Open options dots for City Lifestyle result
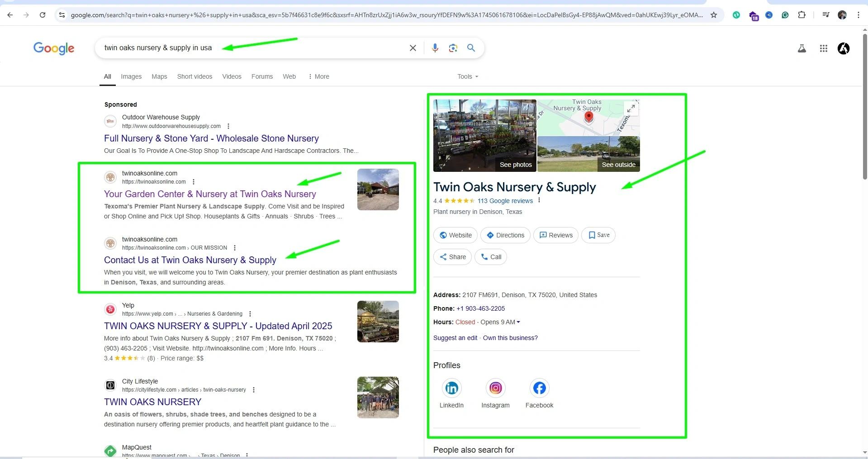This screenshot has height=459, width=868. pos(254,390)
